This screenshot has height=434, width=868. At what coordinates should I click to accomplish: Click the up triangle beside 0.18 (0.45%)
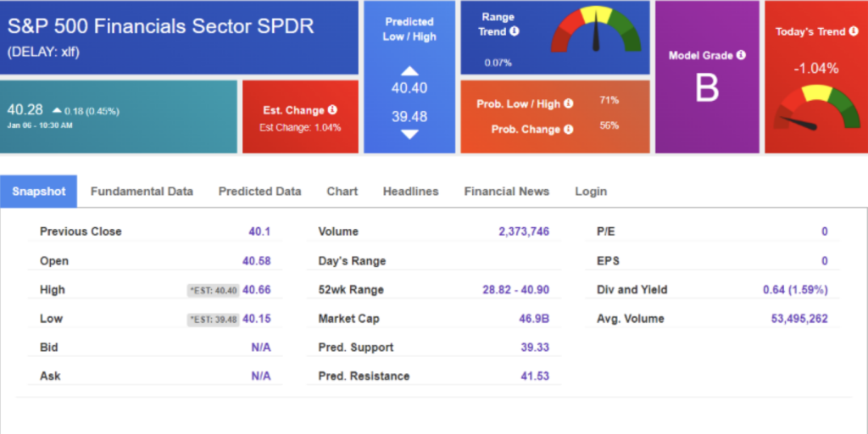tap(57, 111)
